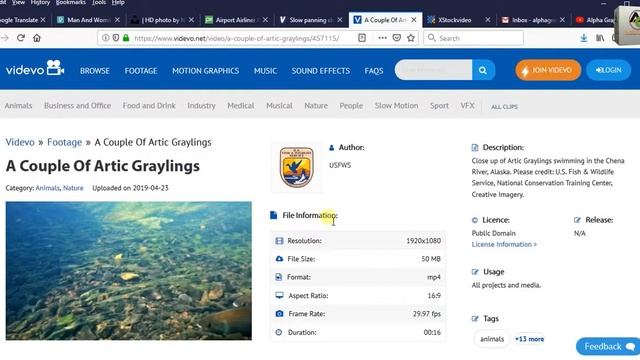Click the Footage breadcrumb link

(64, 142)
